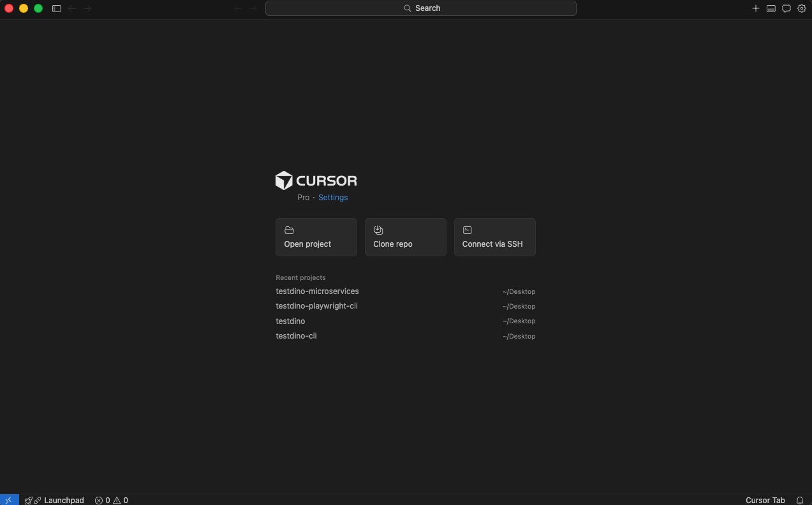Toggle the AI chat pane icon
Image resolution: width=812 pixels, height=505 pixels.
coord(786,8)
